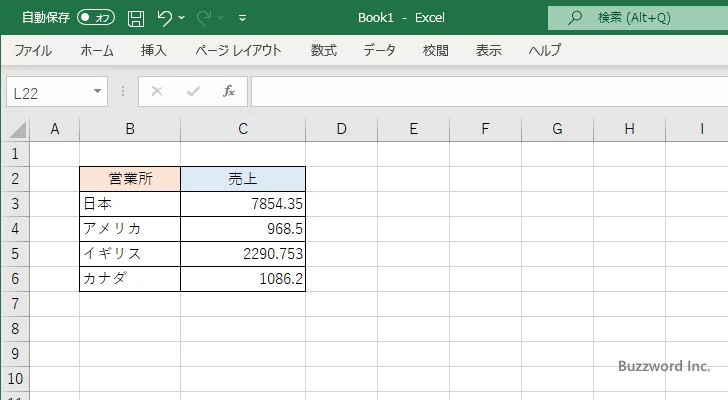Select row 6 header
This screenshot has width=728, height=400.
click(x=15, y=279)
